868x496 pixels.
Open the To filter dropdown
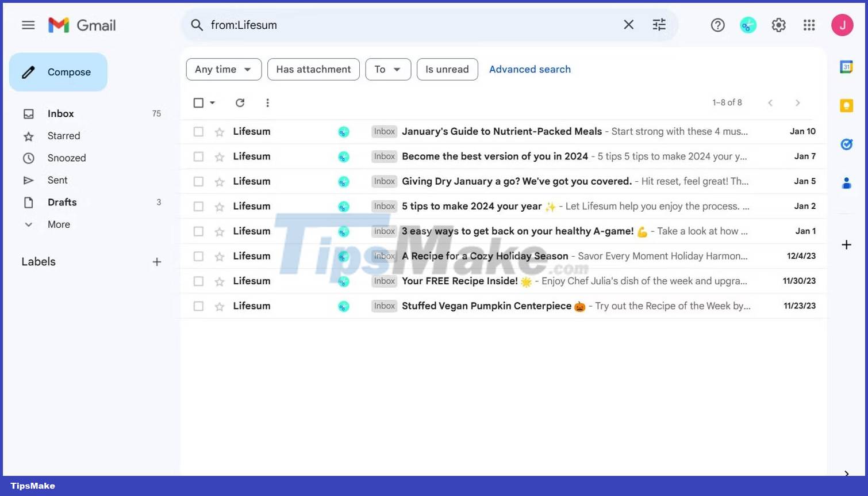388,69
